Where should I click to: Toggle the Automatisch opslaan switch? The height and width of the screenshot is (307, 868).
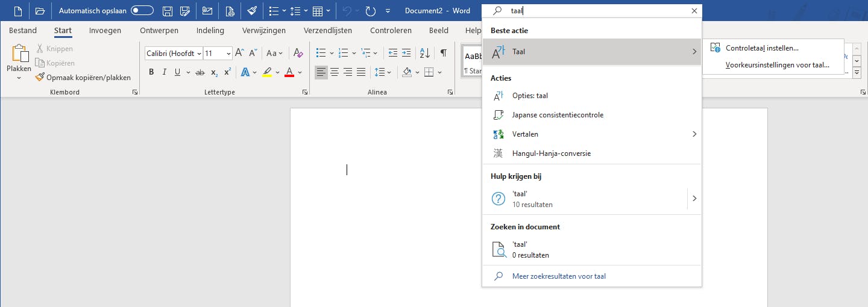pyautogui.click(x=142, y=11)
